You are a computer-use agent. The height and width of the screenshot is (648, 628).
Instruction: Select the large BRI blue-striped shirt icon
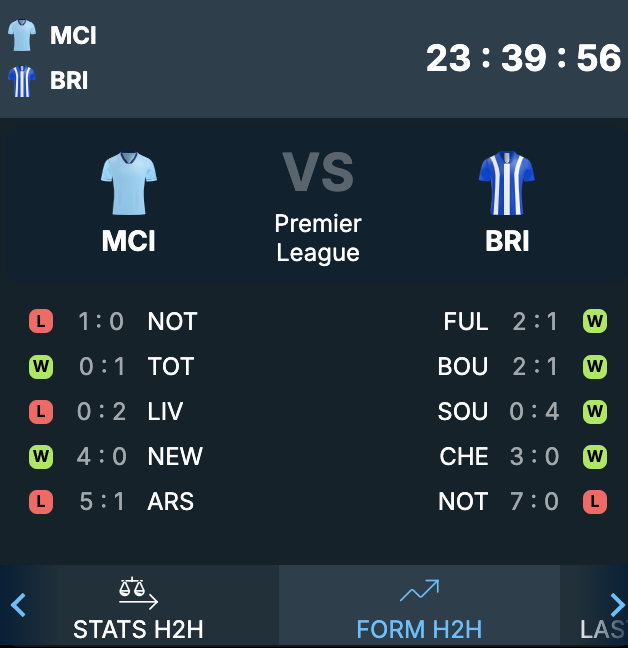pos(507,183)
